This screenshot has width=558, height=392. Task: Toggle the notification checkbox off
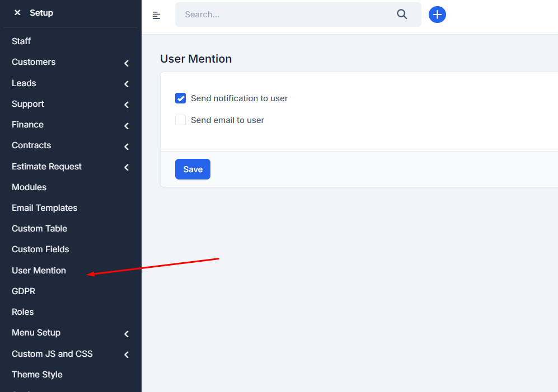pos(180,98)
